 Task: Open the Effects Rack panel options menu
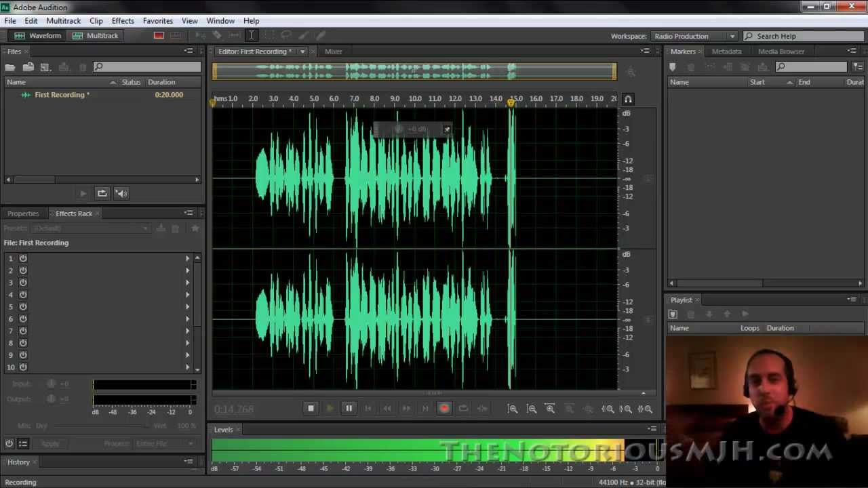[189, 213]
